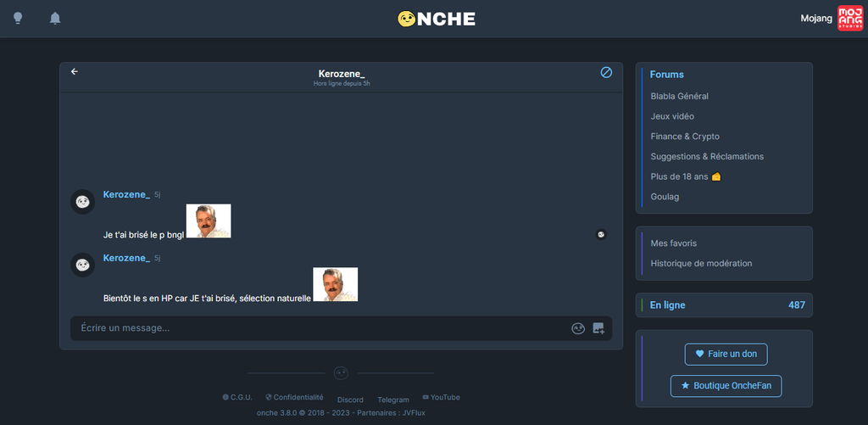This screenshot has height=425, width=868.
Task: Open Mes favoris
Action: [674, 243]
